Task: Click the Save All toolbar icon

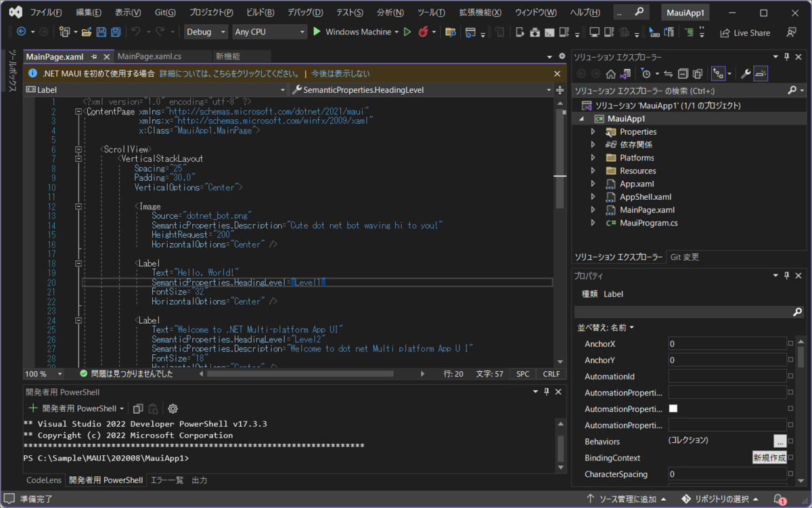Action: (116, 32)
